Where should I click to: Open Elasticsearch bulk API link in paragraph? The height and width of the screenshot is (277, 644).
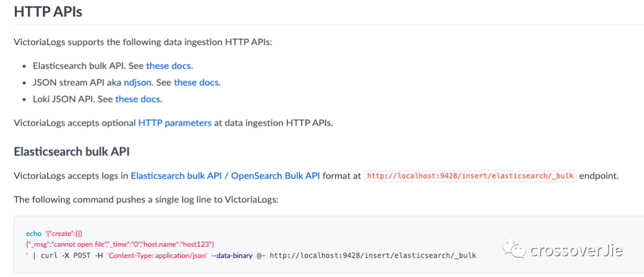pos(176,175)
